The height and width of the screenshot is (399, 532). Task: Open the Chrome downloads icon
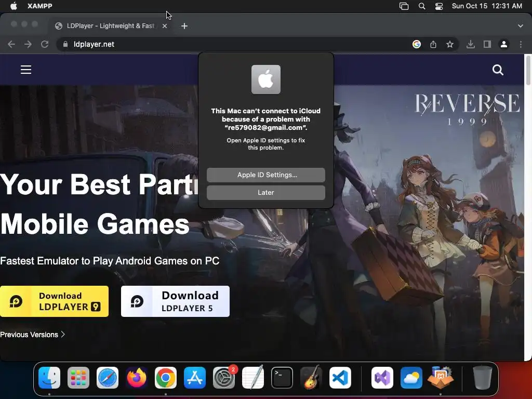pyautogui.click(x=471, y=44)
